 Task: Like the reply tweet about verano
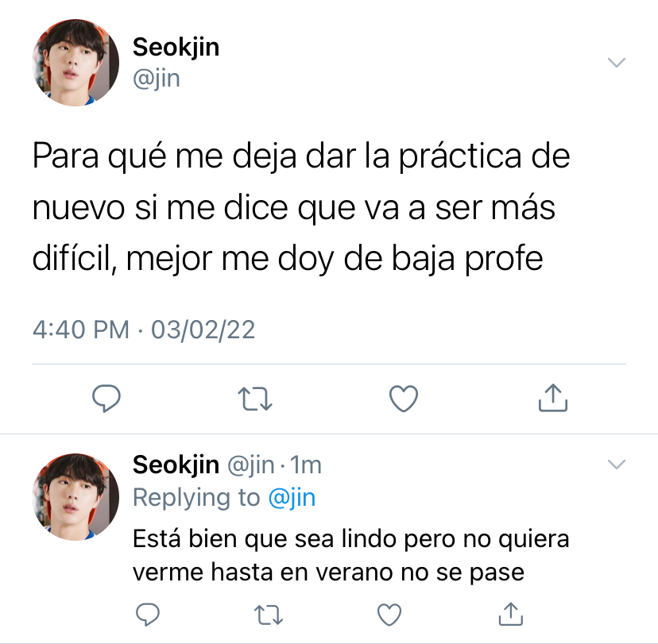(389, 615)
